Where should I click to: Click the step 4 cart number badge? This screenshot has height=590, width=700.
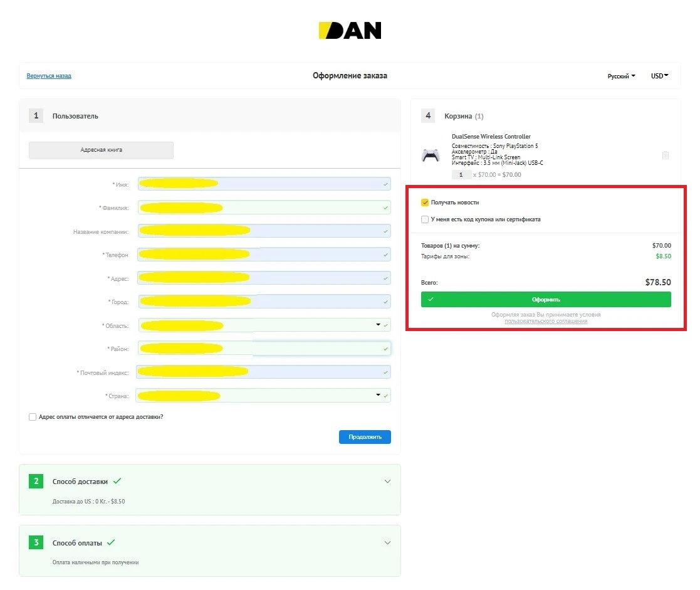click(x=428, y=115)
